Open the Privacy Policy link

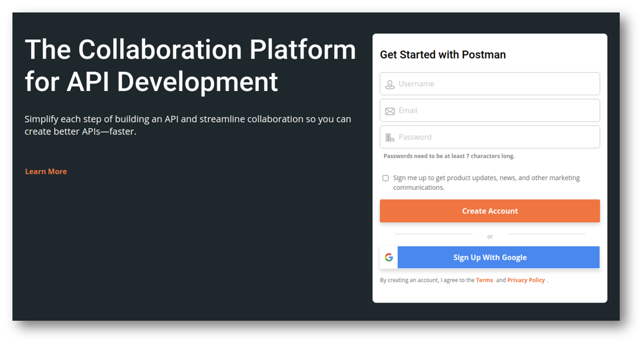526,280
